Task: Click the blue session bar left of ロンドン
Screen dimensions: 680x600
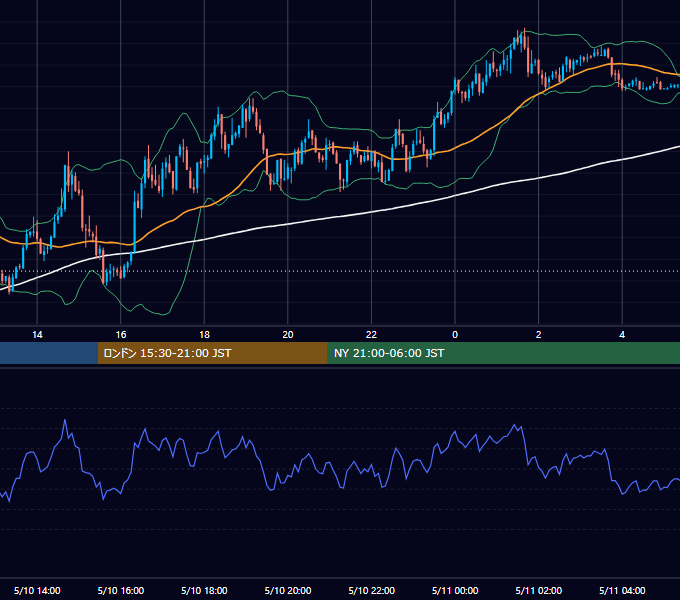Action: pyautogui.click(x=49, y=353)
